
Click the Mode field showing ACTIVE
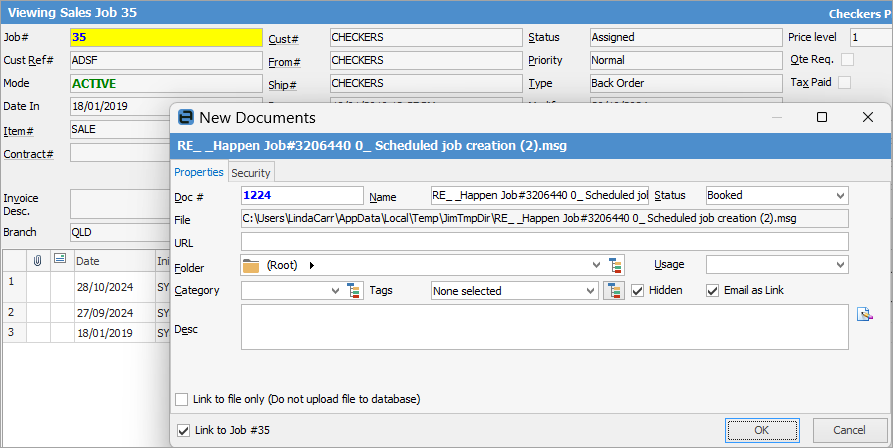tap(166, 83)
